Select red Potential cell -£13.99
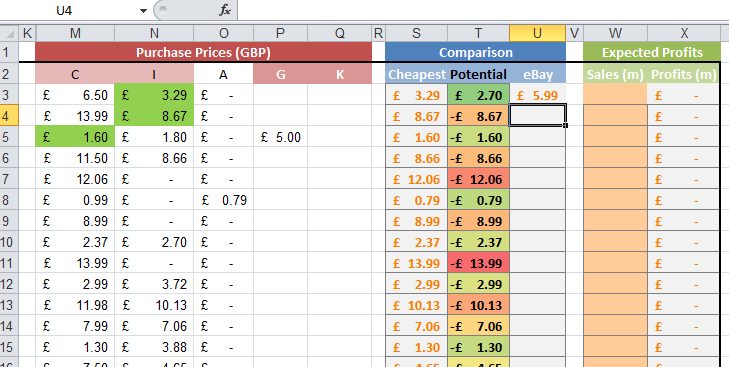Viewport: 729px width, 367px height. click(478, 263)
